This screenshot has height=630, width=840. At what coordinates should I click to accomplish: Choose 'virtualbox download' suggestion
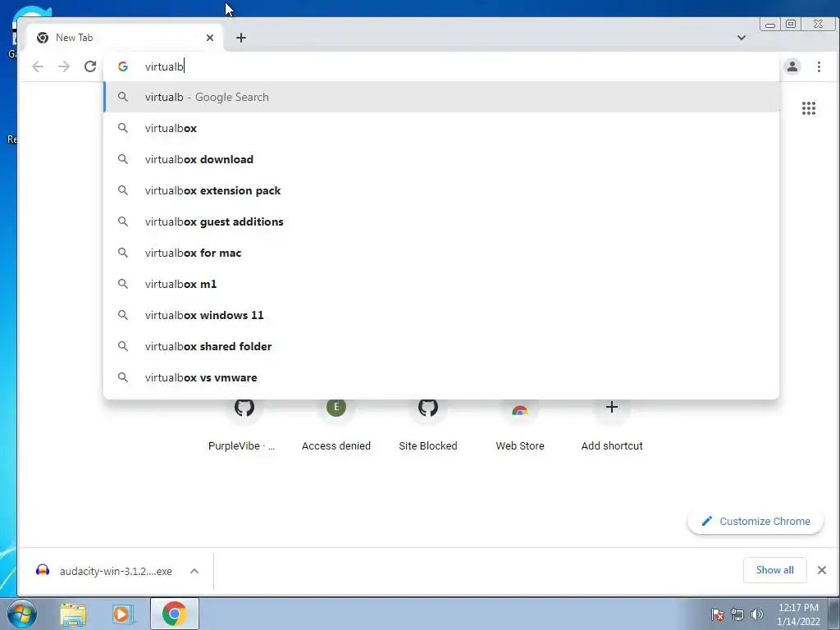point(441,159)
